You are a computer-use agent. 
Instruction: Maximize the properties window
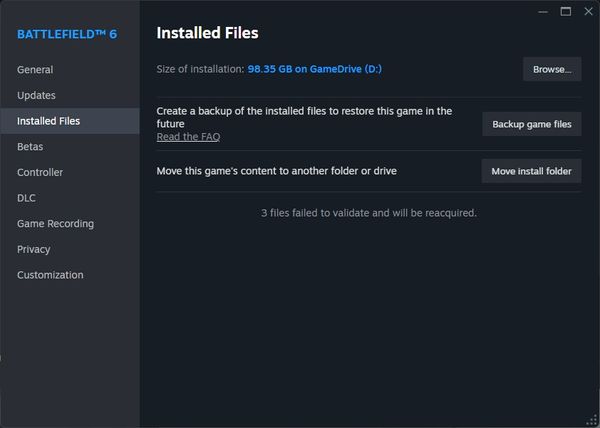[565, 11]
